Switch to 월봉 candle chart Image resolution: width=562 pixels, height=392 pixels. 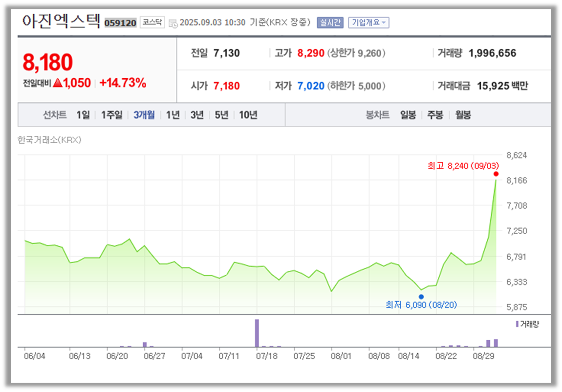coord(463,115)
